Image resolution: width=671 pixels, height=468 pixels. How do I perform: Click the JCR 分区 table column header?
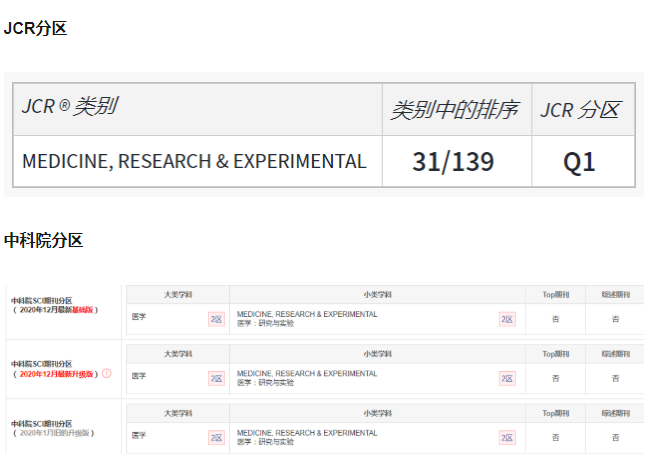point(580,110)
